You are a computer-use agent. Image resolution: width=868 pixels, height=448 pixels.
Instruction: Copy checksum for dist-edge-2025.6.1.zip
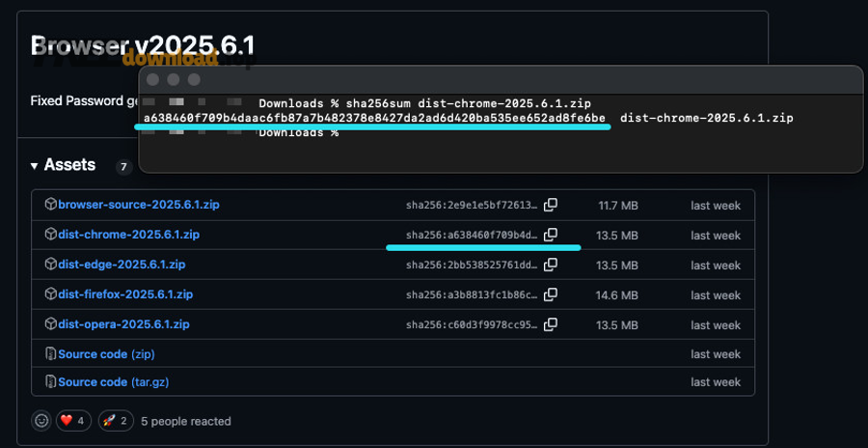point(551,265)
